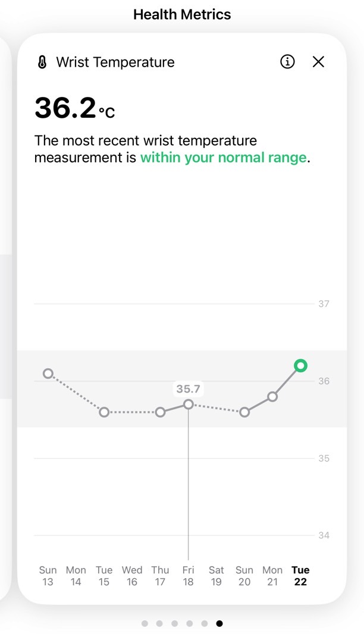
Task: Tap the 36.2 °C temperature reading
Action: point(75,108)
